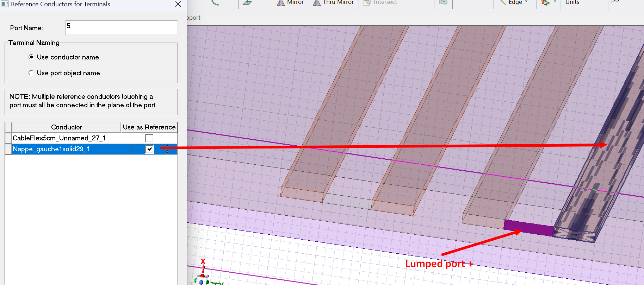
Task: Click the Thru Mirror tool
Action: pos(333,3)
